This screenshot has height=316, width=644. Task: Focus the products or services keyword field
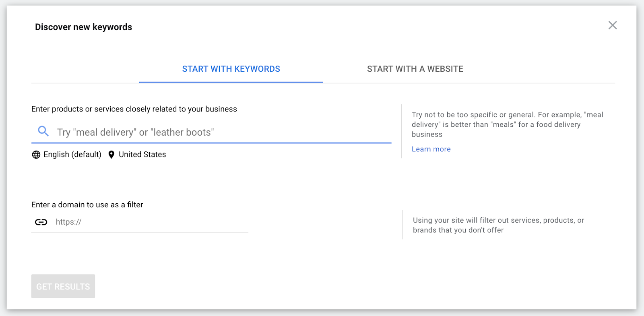[221, 132]
